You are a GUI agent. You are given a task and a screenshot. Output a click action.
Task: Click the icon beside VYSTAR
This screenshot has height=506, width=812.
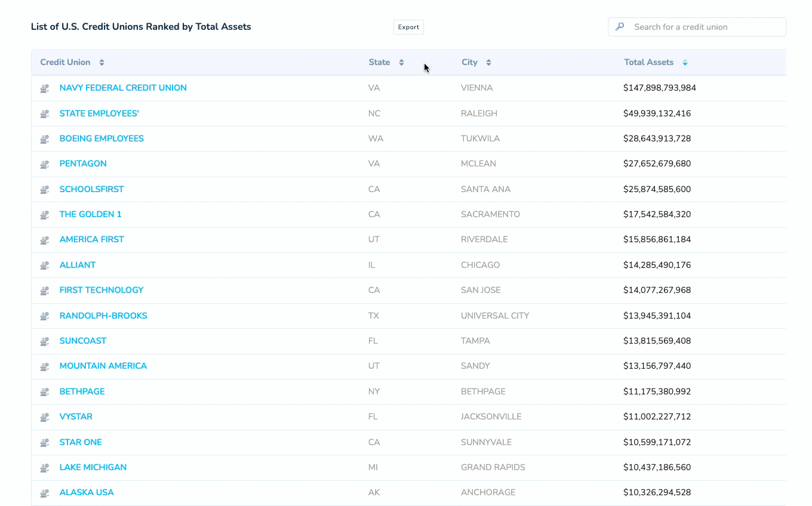click(x=45, y=417)
